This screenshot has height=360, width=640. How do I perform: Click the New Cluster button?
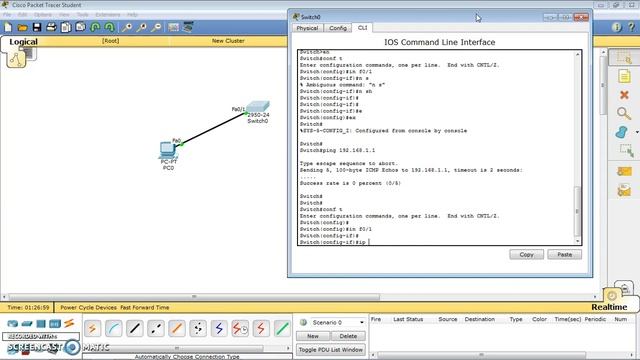click(228, 41)
